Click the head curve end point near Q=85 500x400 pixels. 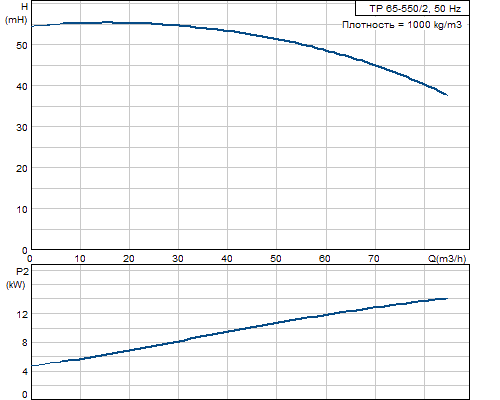pyautogui.click(x=447, y=95)
